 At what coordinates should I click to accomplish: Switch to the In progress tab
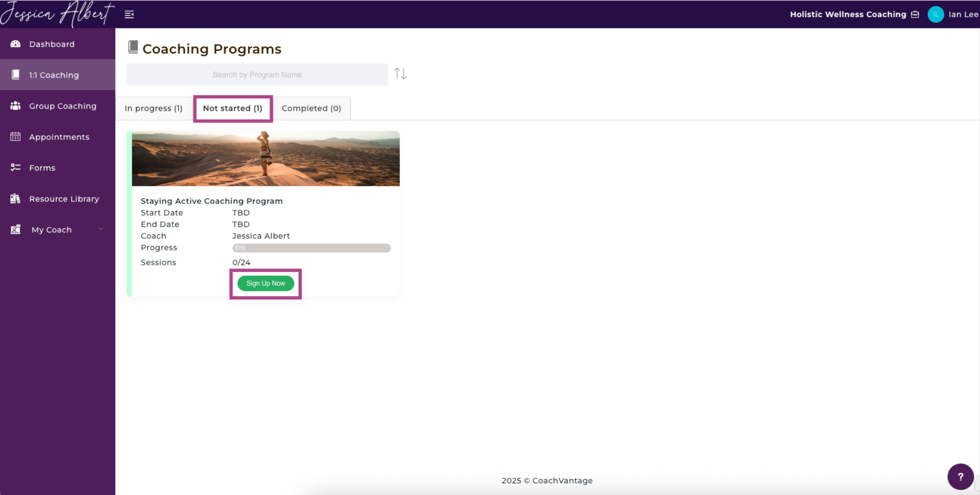point(154,108)
